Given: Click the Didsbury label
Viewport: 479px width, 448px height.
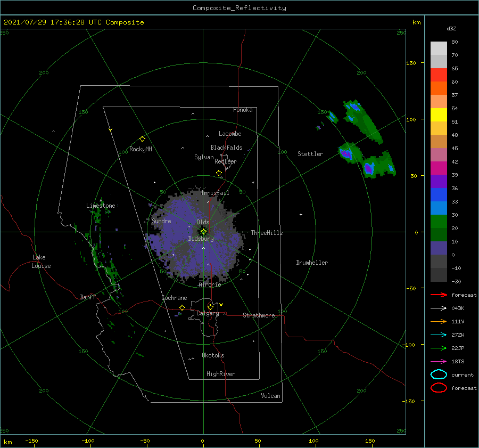Looking at the screenshot, I should 201,239.
